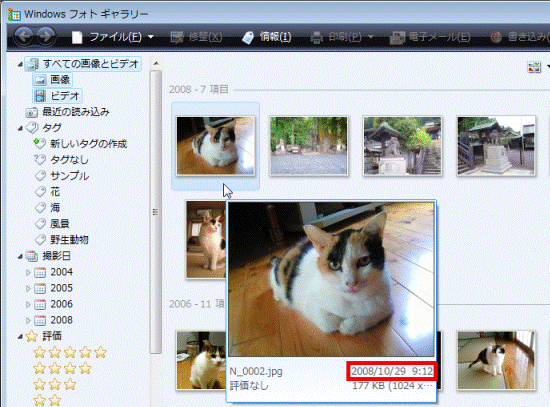Select ビデオ in the navigation tree

[x=57, y=95]
